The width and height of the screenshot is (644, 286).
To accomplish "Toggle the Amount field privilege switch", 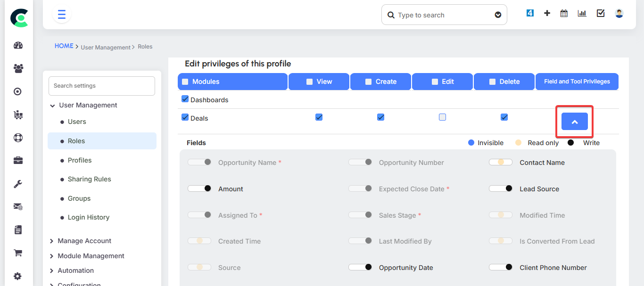I will (x=199, y=188).
